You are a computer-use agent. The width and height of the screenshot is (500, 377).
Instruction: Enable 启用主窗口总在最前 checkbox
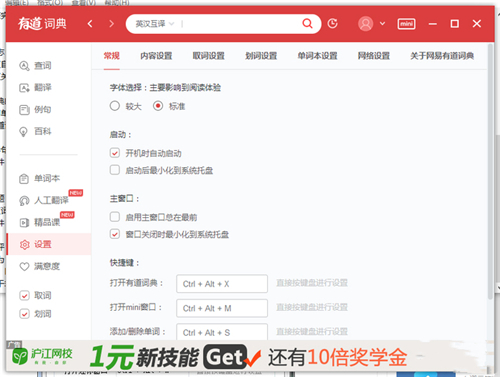point(115,217)
